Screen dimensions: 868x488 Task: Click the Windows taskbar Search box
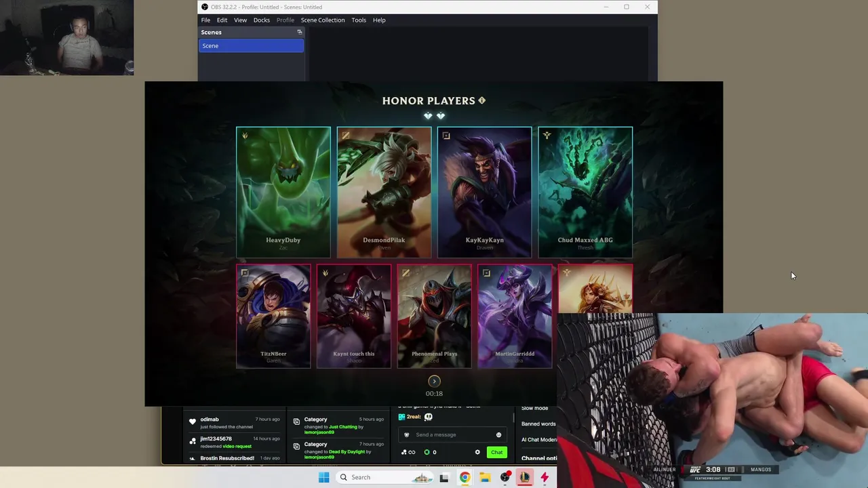pos(384,477)
